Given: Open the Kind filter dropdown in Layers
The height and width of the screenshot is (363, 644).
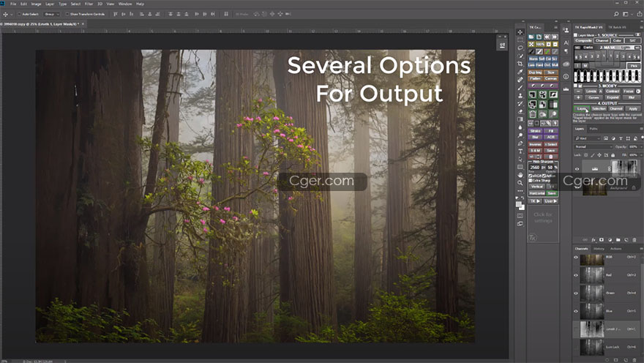Looking at the screenshot, I should (588, 138).
